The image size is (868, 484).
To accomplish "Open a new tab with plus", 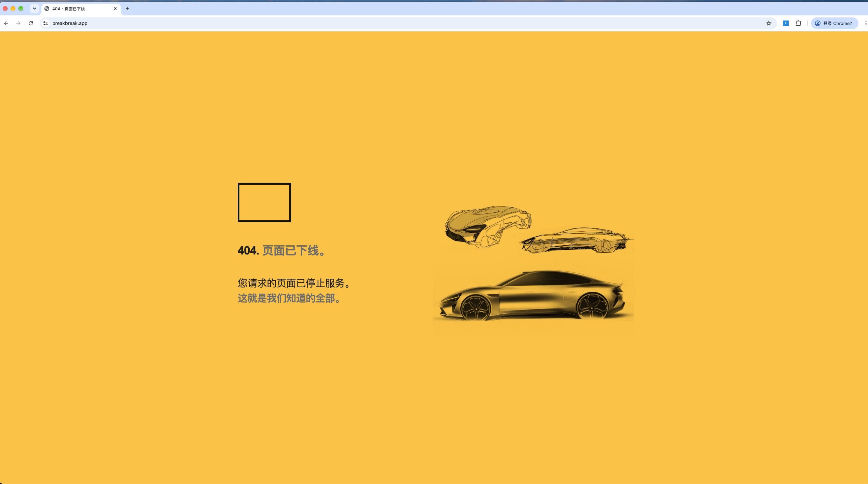I will 128,9.
